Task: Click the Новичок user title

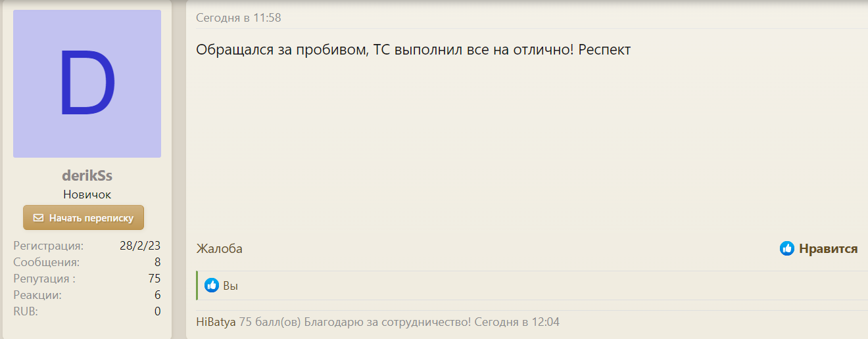Action: point(87,194)
